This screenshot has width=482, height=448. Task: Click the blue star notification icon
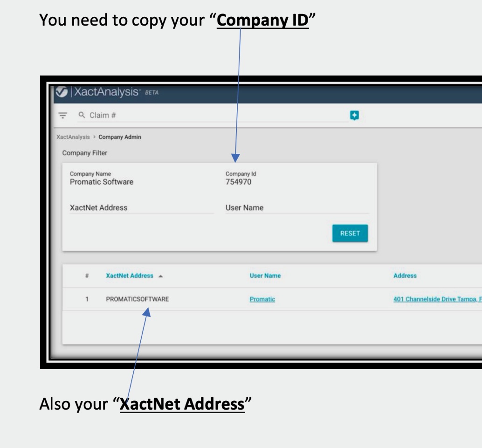click(355, 115)
